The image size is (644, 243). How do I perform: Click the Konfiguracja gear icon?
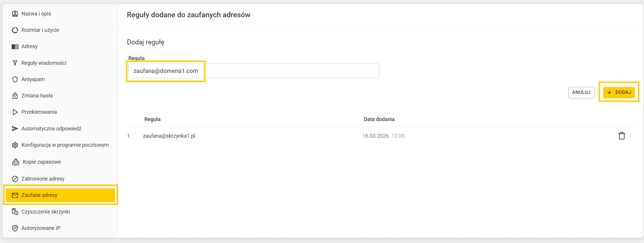click(15, 145)
